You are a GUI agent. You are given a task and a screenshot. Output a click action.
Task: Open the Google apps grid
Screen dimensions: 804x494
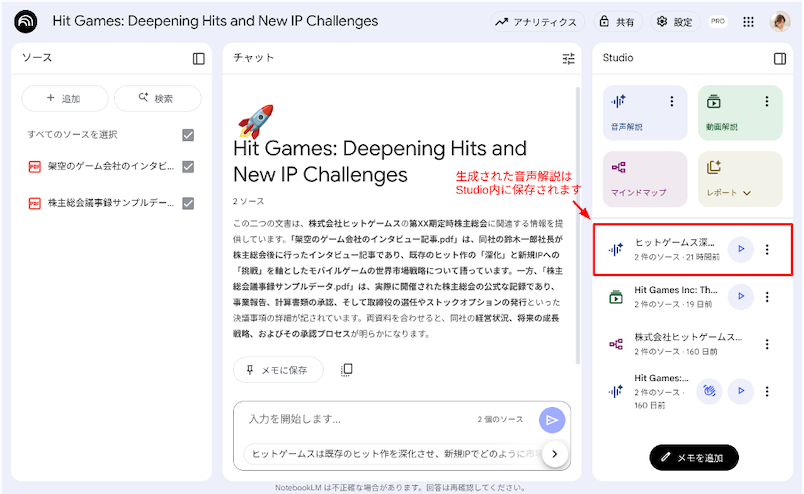[x=749, y=22]
